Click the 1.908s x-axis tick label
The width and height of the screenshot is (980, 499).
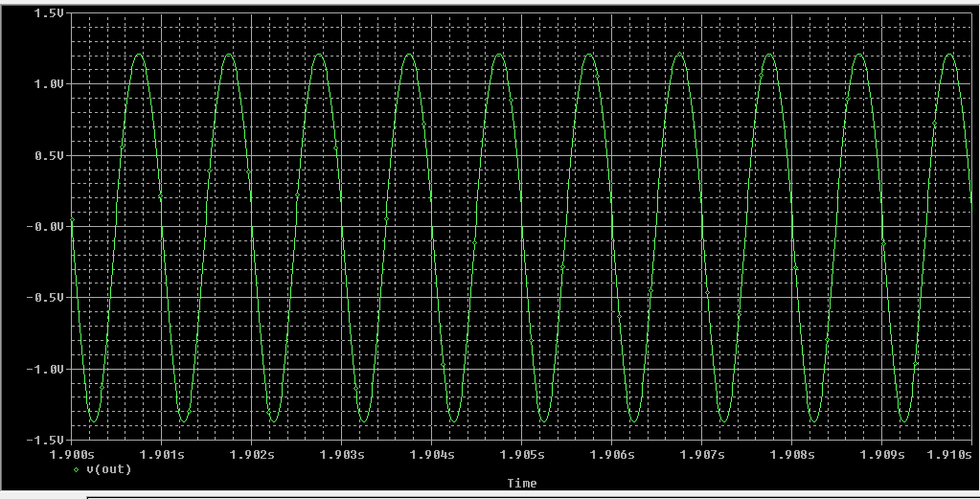pyautogui.click(x=792, y=454)
